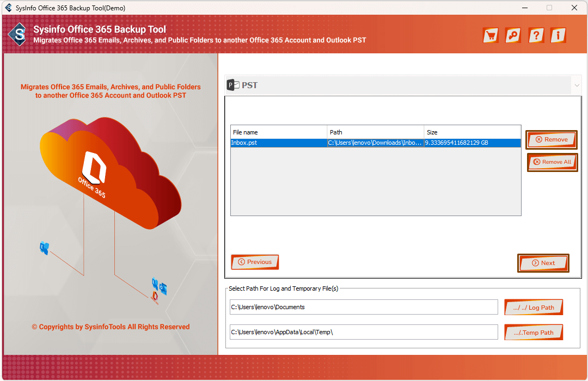The width and height of the screenshot is (588, 381).
Task: Open the license key activation icon
Action: click(x=513, y=35)
